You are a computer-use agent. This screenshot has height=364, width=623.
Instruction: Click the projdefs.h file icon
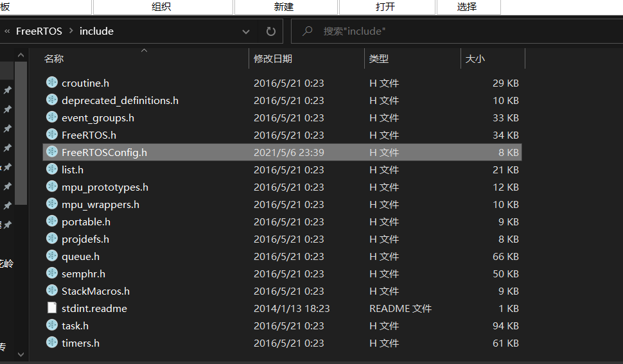point(51,238)
